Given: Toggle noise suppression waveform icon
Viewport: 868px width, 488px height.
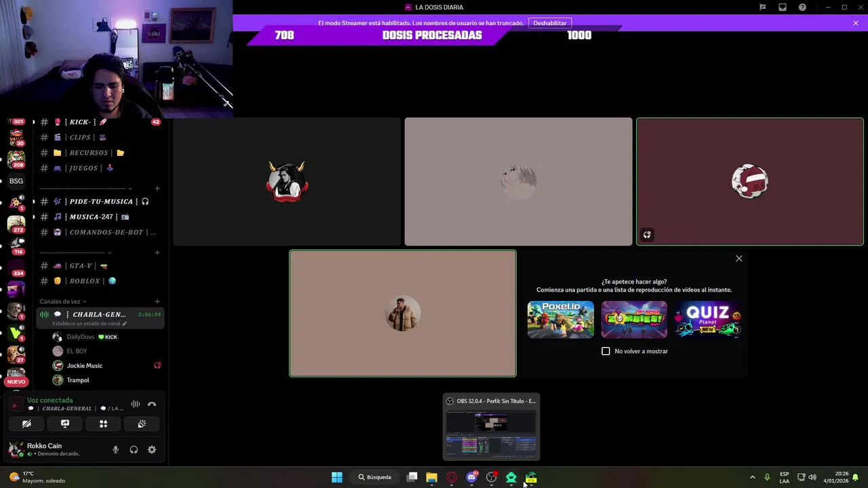Looking at the screenshot, I should (x=136, y=404).
